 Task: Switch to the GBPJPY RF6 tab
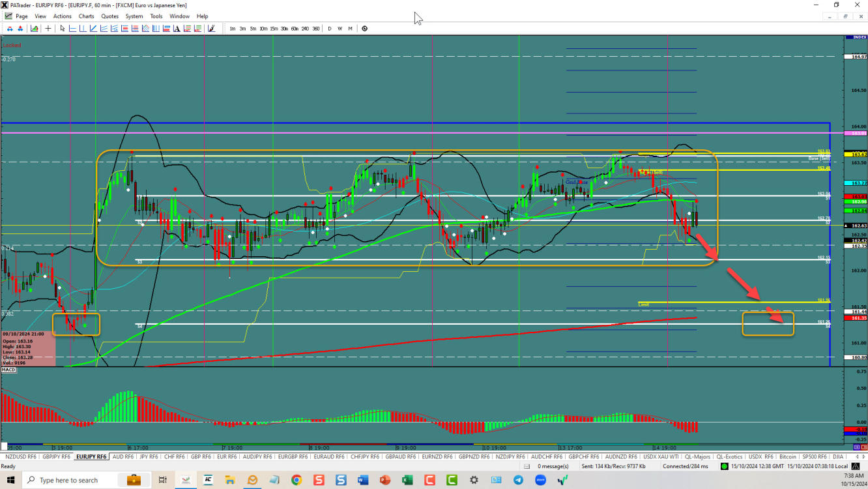point(56,456)
